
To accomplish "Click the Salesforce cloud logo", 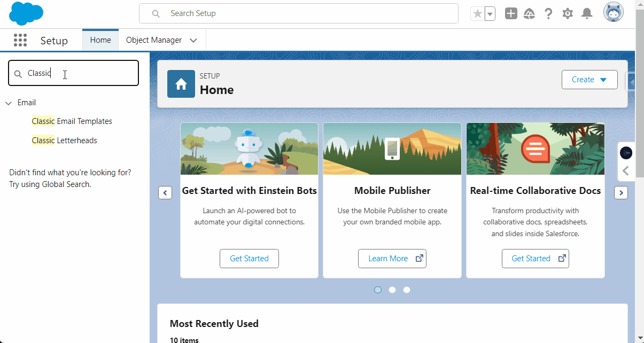I will pyautogui.click(x=26, y=14).
